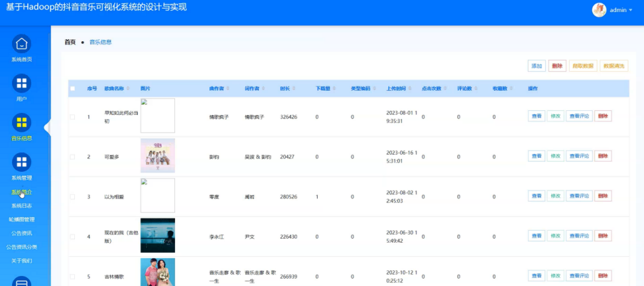Screen dimensions: 644x286
Task: Click the 爬取数据 button
Action: [x=583, y=66]
